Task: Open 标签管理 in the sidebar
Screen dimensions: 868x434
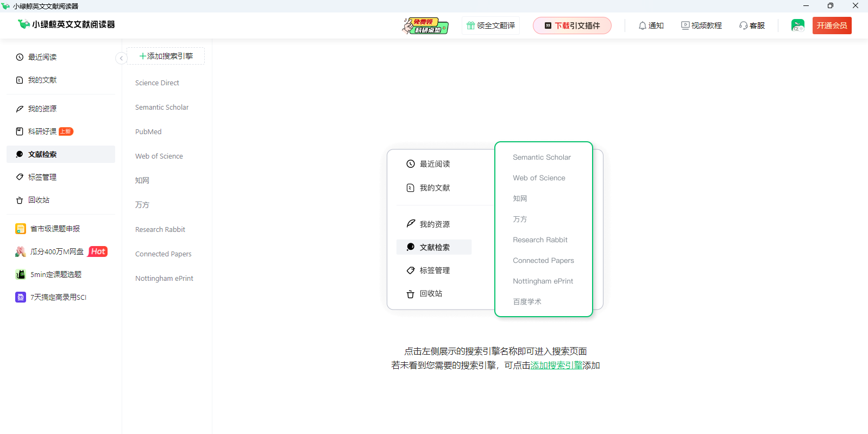Action: [61, 177]
